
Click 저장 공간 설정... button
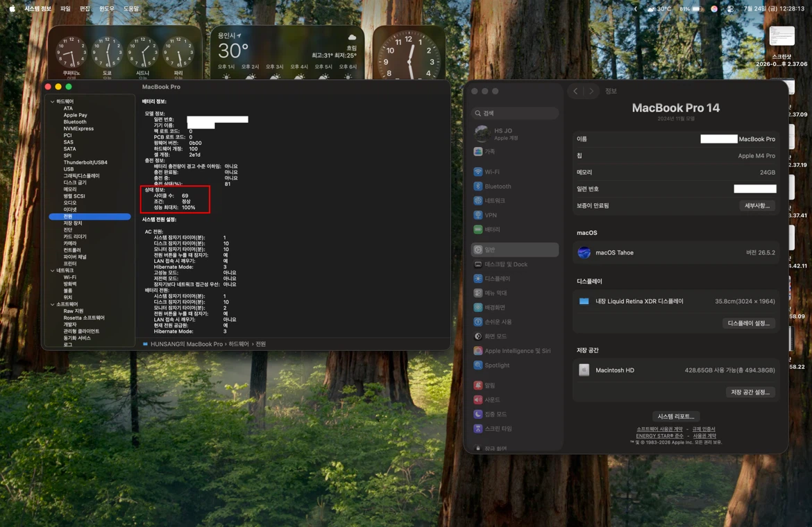(750, 392)
